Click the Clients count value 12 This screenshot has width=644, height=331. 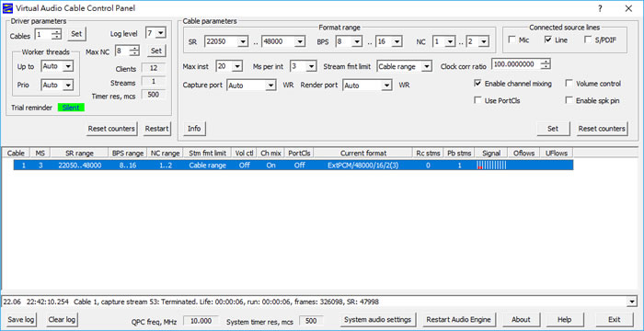tap(154, 68)
